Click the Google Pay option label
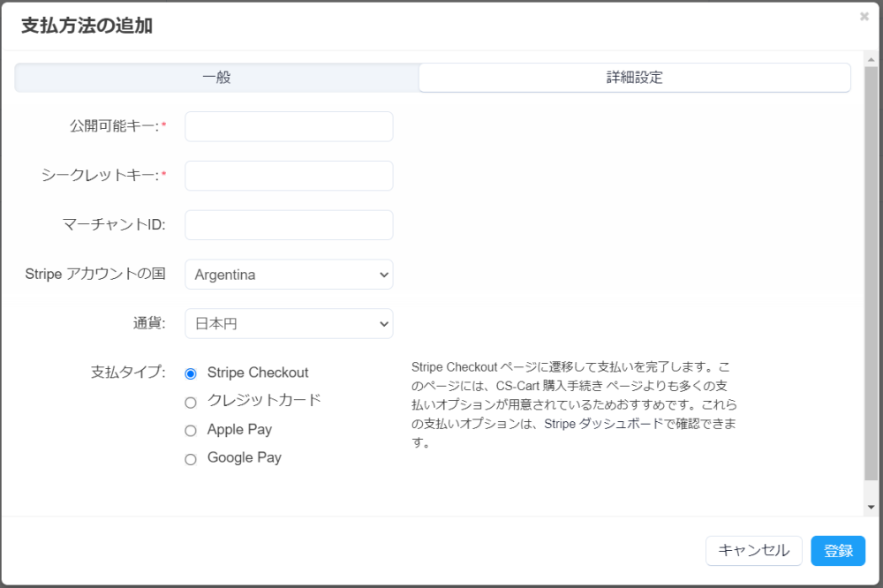This screenshot has height=588, width=883. (x=244, y=458)
